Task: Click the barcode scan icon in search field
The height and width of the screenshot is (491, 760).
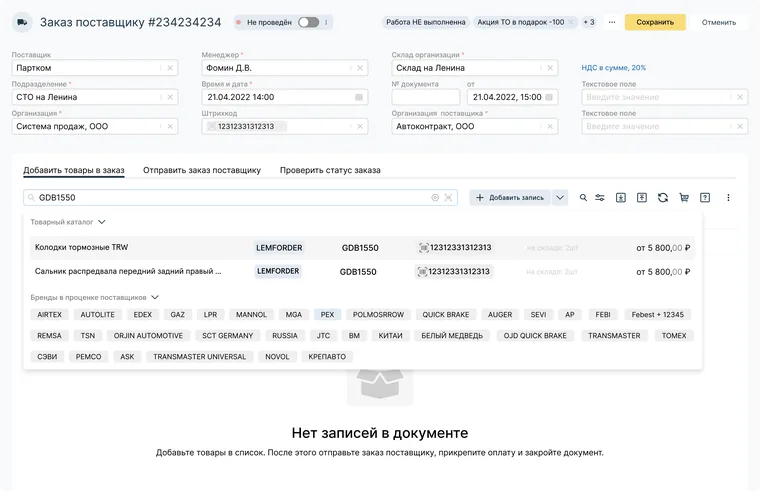Action: pyautogui.click(x=448, y=197)
